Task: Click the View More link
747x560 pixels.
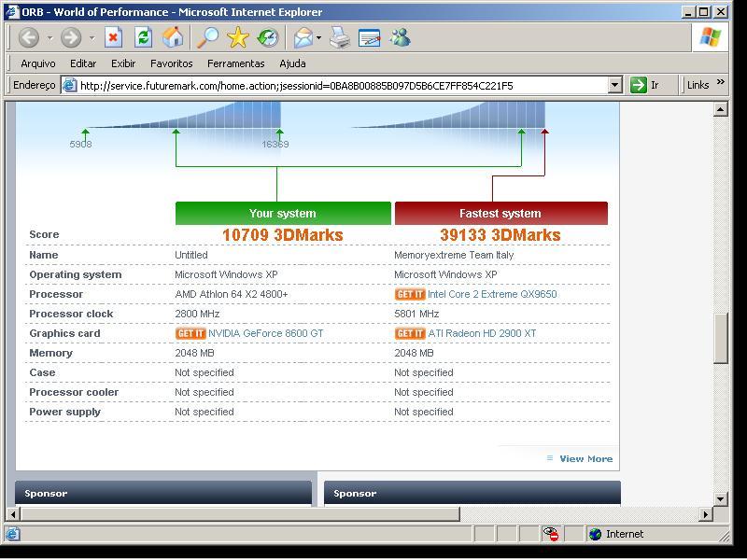Action: coord(586,459)
